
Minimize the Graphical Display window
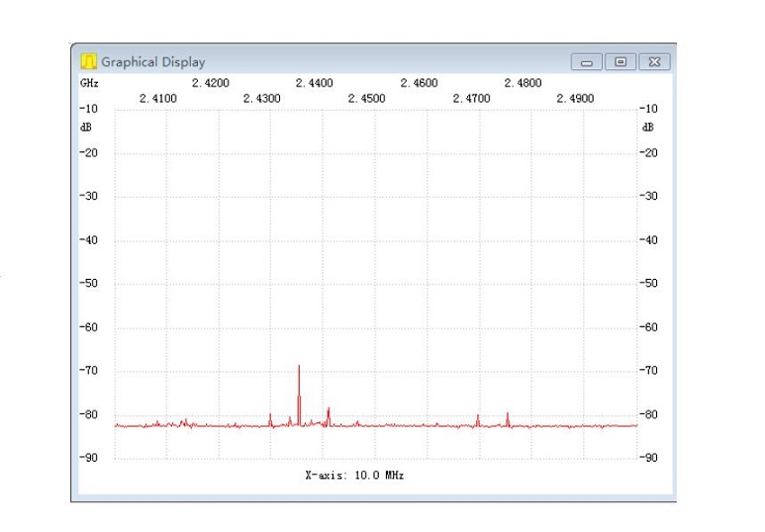(x=587, y=62)
